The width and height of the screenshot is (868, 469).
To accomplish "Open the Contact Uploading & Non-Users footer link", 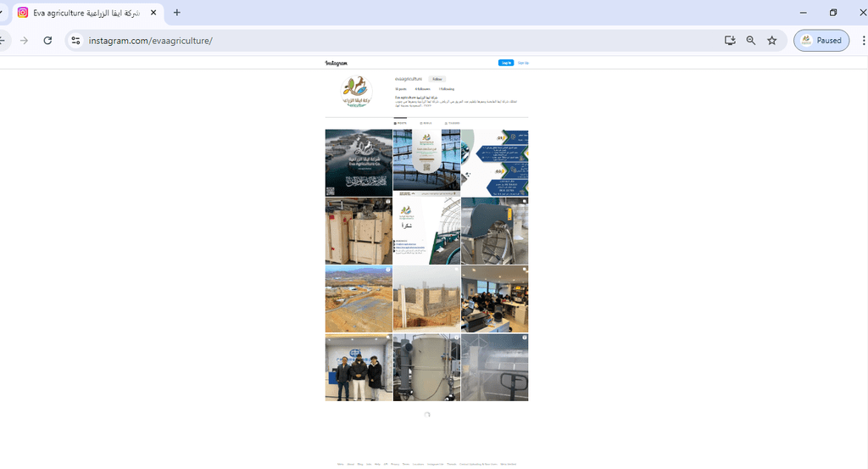I will click(x=478, y=464).
